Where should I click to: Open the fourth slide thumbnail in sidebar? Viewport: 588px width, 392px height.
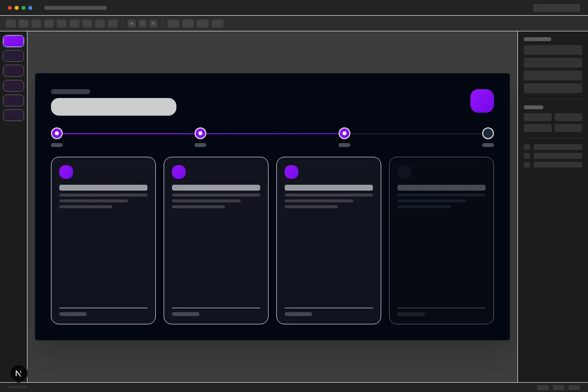[13, 86]
